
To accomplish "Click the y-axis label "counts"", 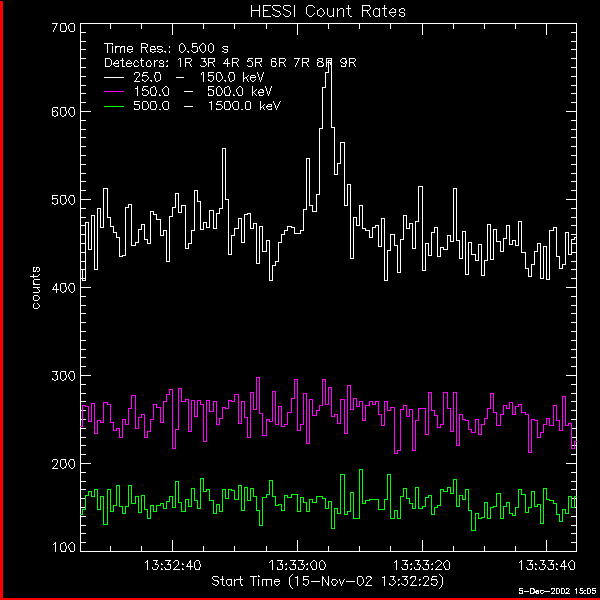I will pyautogui.click(x=36, y=287).
